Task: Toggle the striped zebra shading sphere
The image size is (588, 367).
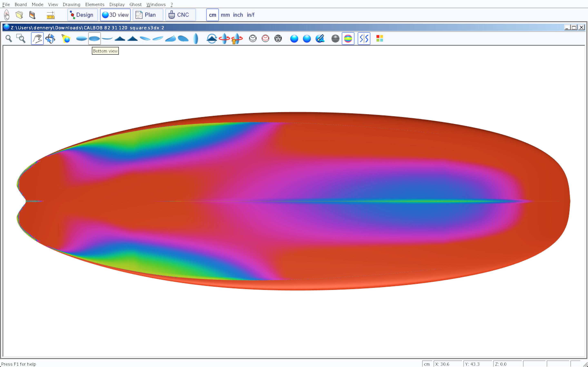Action: pyautogui.click(x=335, y=39)
